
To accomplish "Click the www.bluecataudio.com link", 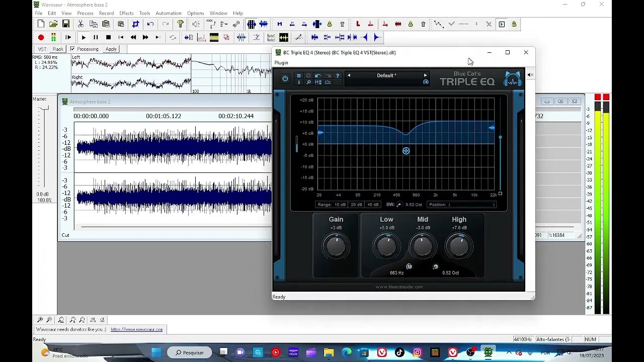I will pyautogui.click(x=399, y=287).
